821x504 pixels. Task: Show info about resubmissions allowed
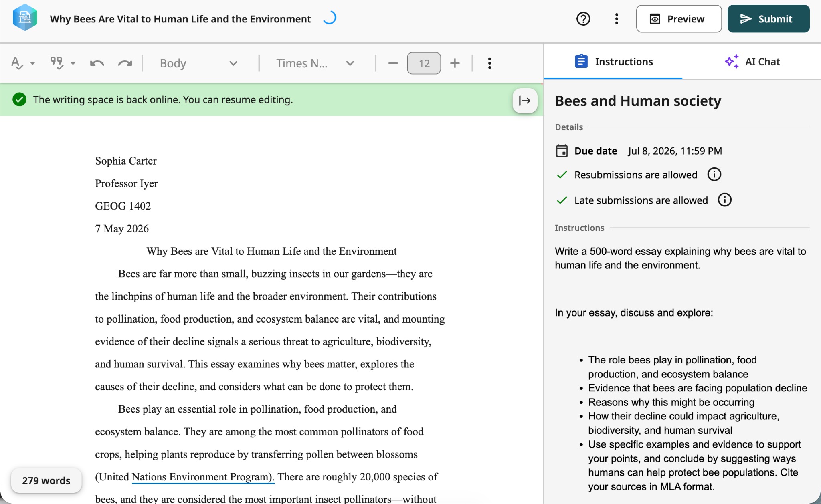click(x=714, y=174)
